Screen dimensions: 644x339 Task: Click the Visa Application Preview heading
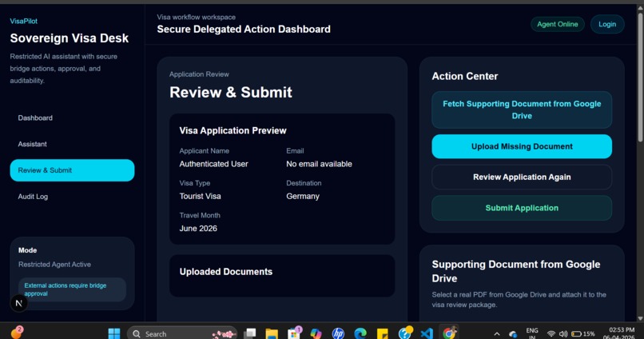click(x=233, y=130)
